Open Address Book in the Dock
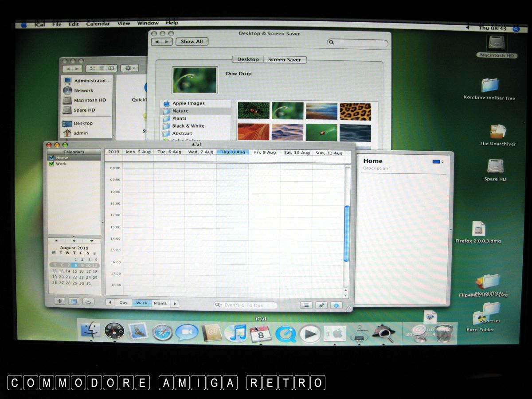The width and height of the screenshot is (532, 399). [211, 332]
